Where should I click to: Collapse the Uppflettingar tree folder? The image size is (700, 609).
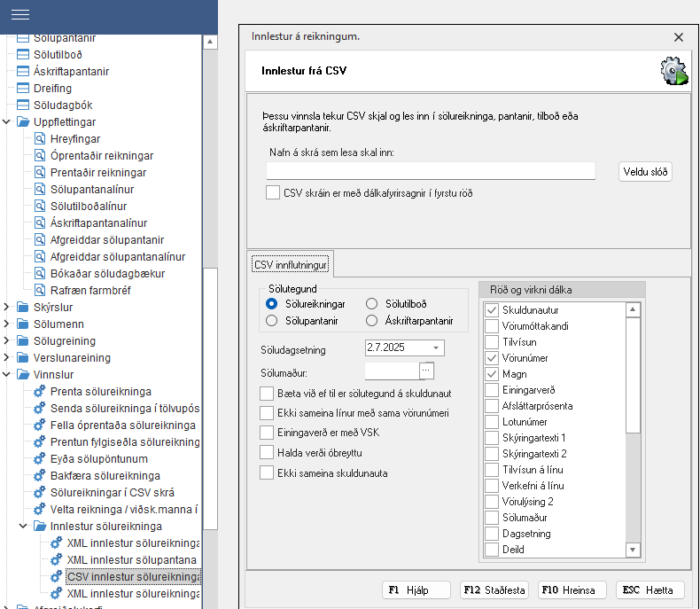coord(7,121)
